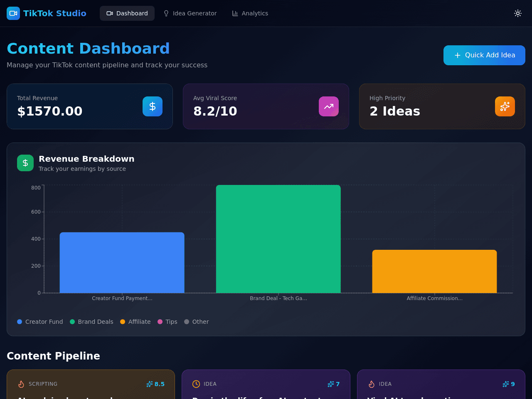Click the green dollar icon beside Revenue Breakdown
Viewport: 532px width, 399px height.
25,163
